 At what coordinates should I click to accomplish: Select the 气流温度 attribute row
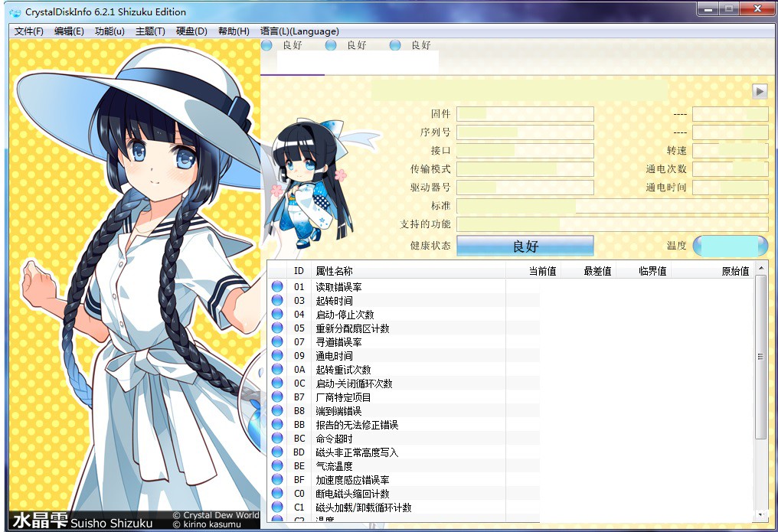tap(511, 466)
